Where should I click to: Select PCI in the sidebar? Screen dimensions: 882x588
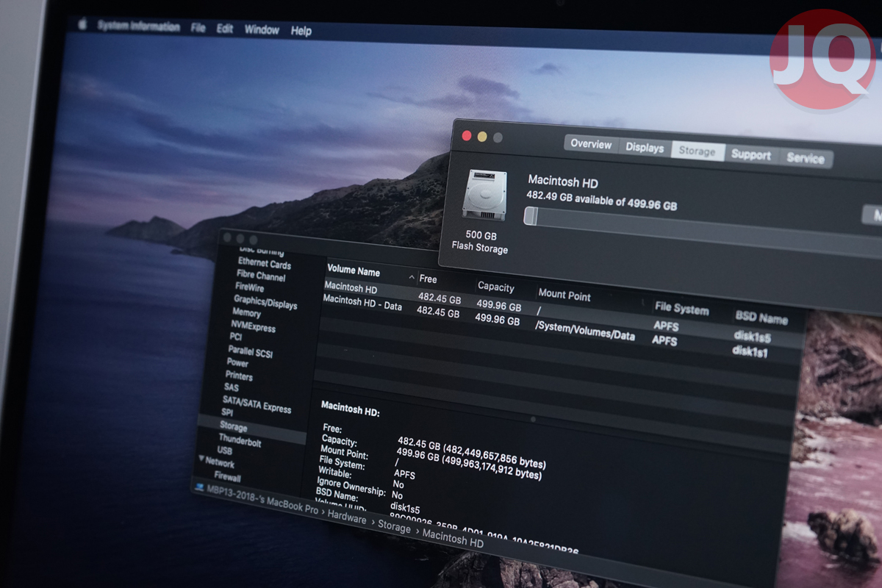(236, 337)
